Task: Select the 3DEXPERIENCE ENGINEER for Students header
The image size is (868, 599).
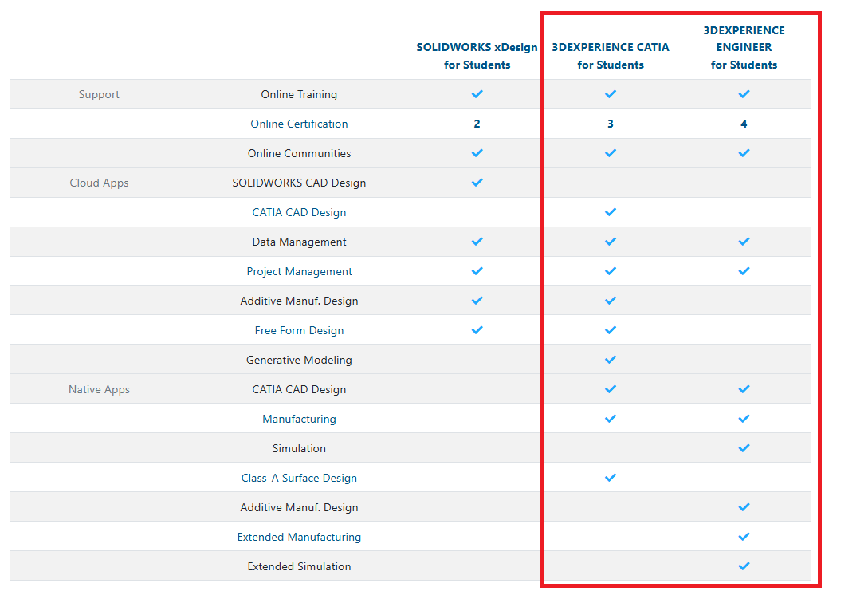Action: 744,47
